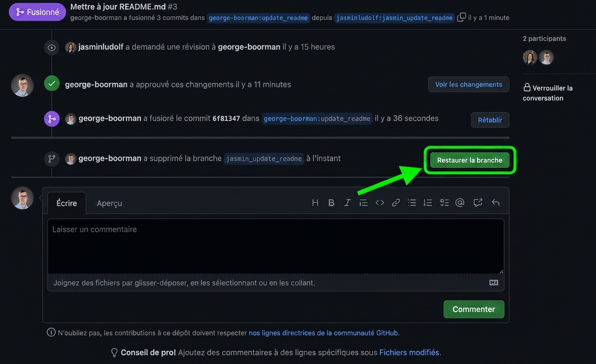The image size is (596, 364).
Task: Click george-boorman in the merge commit event
Action: (x=110, y=118)
